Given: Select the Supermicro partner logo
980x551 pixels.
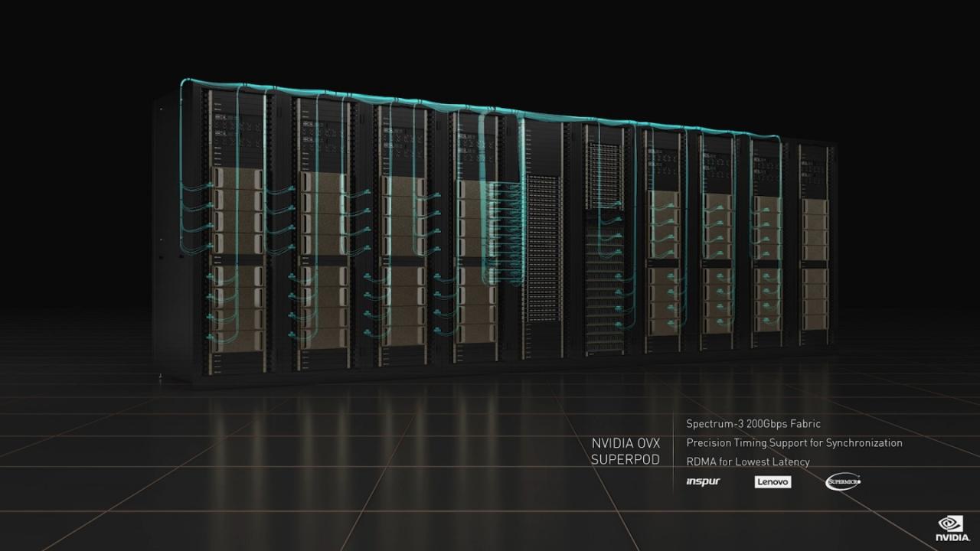Looking at the screenshot, I should [x=843, y=481].
